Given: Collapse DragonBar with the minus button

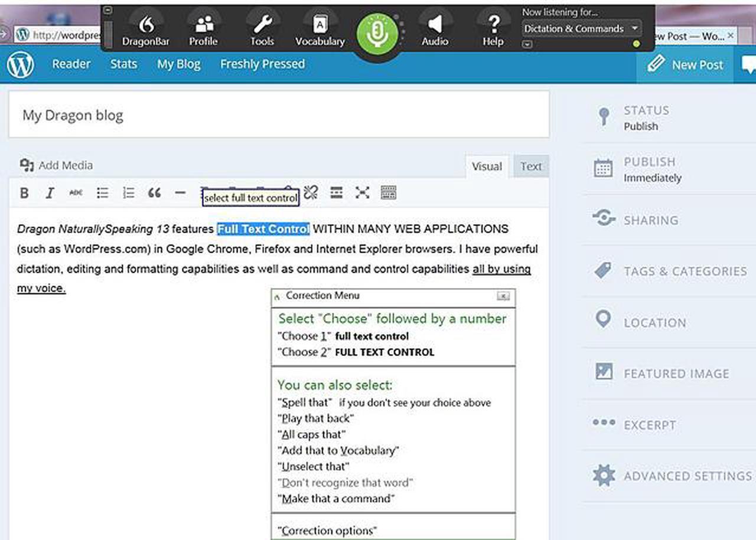Looking at the screenshot, I should coord(107,10).
